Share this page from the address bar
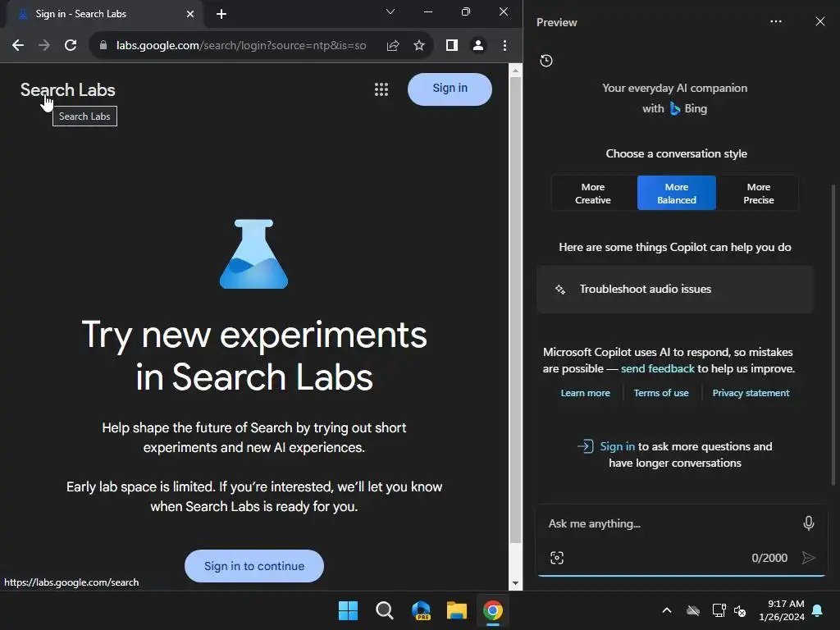Screen dimensions: 840x630 pyautogui.click(x=393, y=46)
